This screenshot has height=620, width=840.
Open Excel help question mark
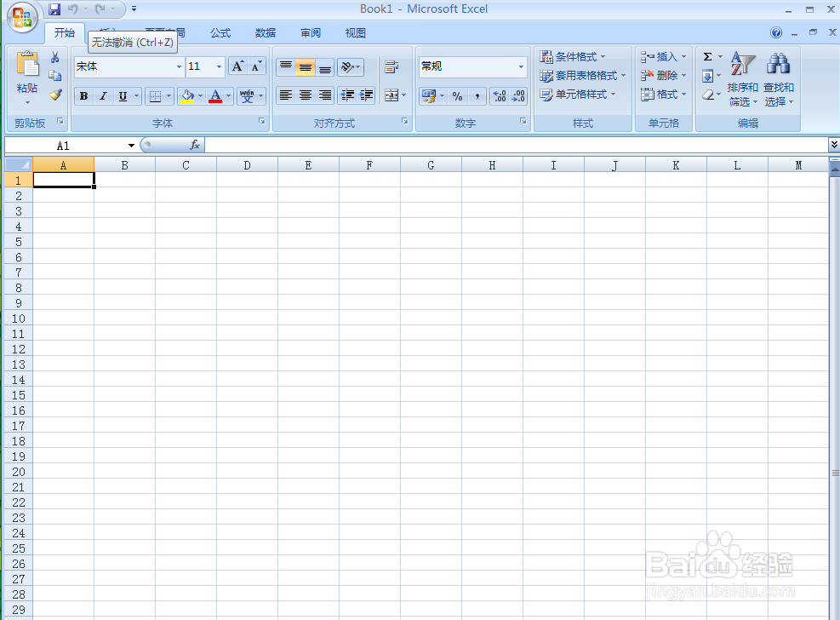[x=775, y=32]
